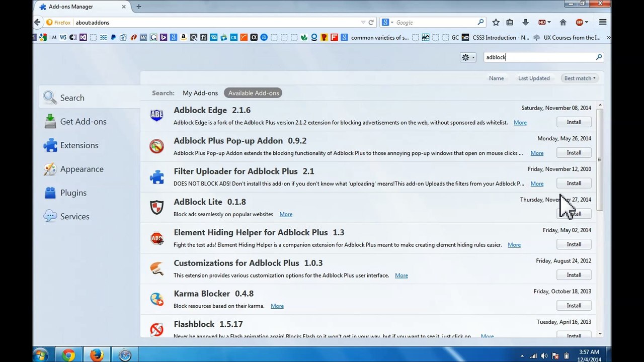Image resolution: width=644 pixels, height=362 pixels.
Task: Click the Google search magnifier icon
Action: tap(480, 22)
